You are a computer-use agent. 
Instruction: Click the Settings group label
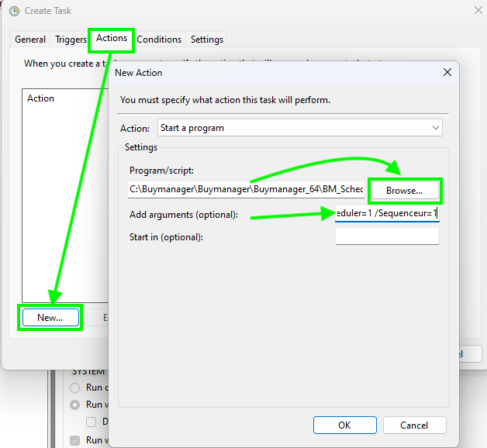click(141, 147)
